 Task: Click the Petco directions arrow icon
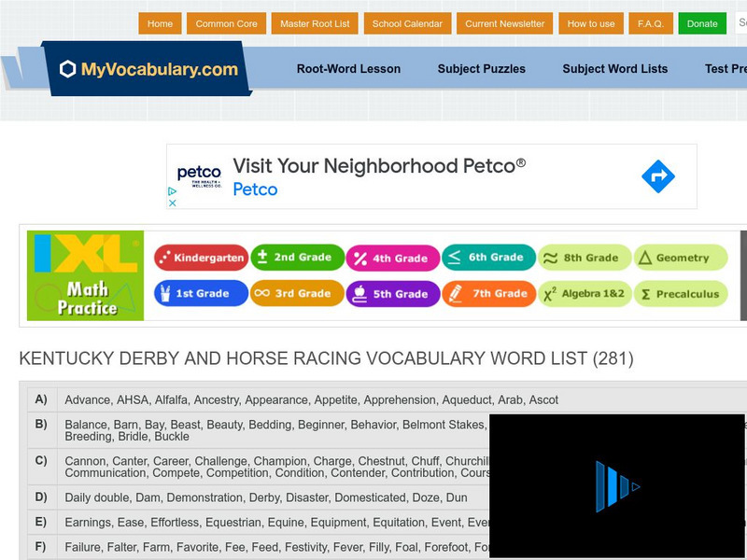tap(658, 176)
